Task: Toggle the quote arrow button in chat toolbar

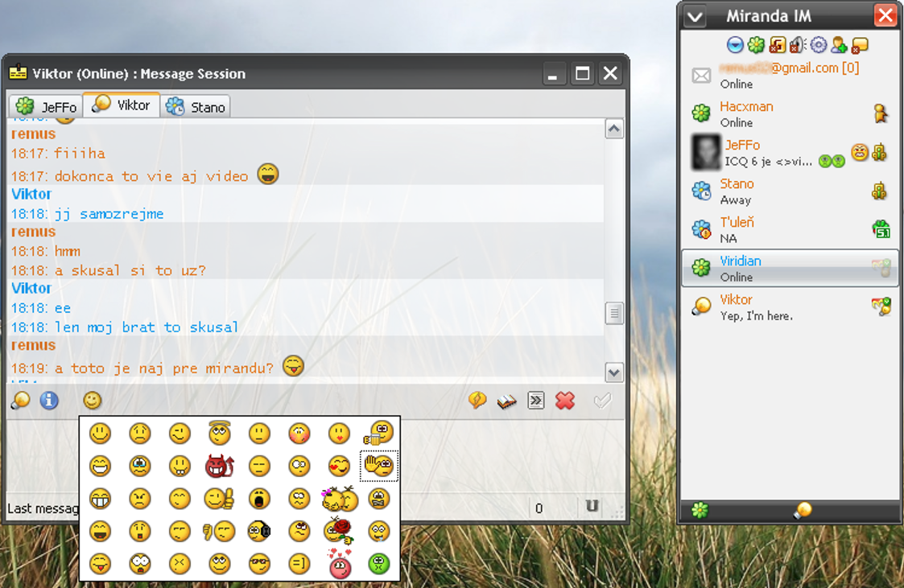Action: (536, 401)
